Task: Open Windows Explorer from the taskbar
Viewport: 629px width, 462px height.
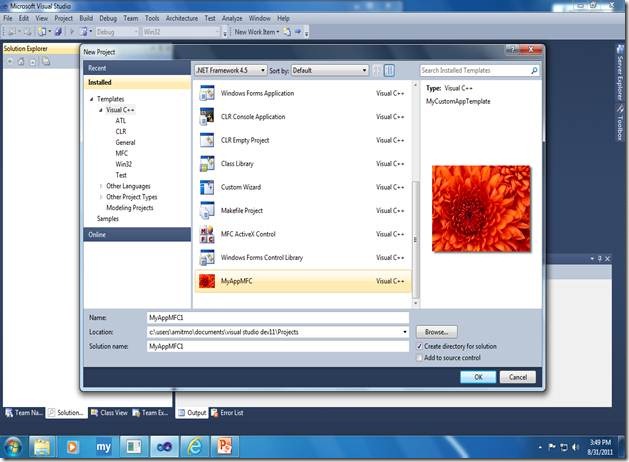Action: tap(42, 447)
